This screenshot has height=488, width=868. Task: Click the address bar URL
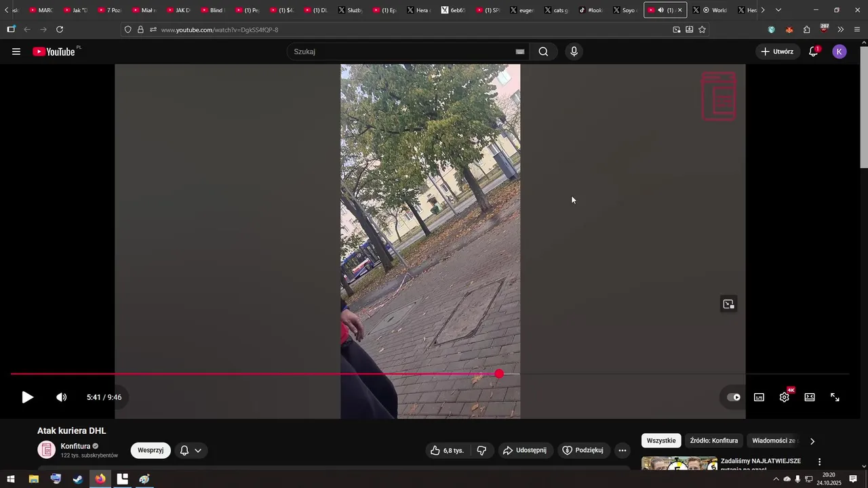(x=220, y=30)
